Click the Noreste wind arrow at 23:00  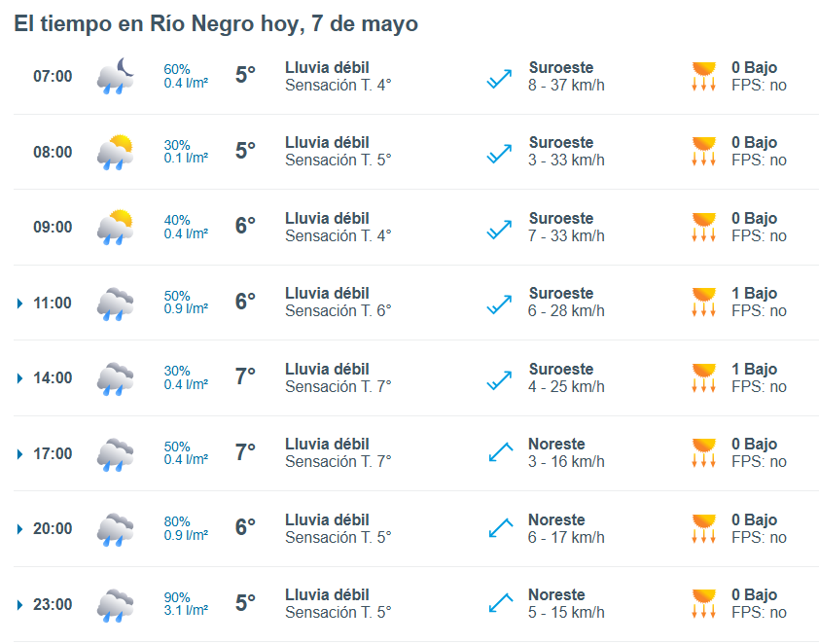pos(500,603)
